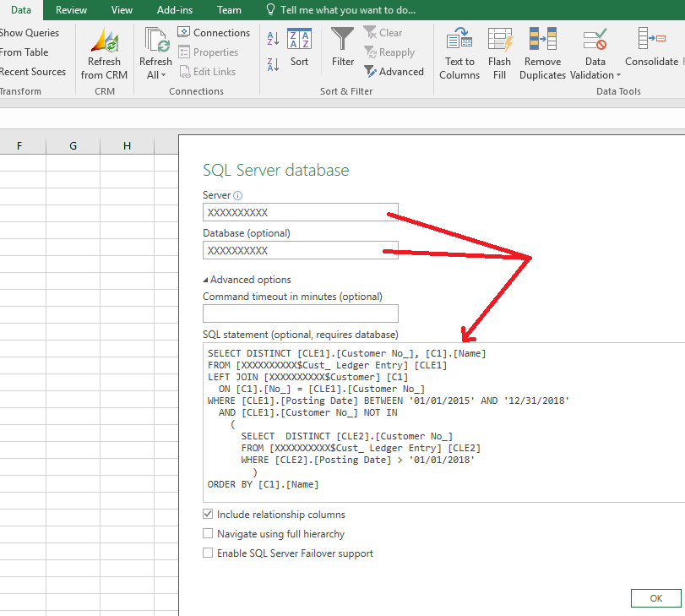
Task: Check Navigate using full hierarchy
Action: tap(208, 533)
